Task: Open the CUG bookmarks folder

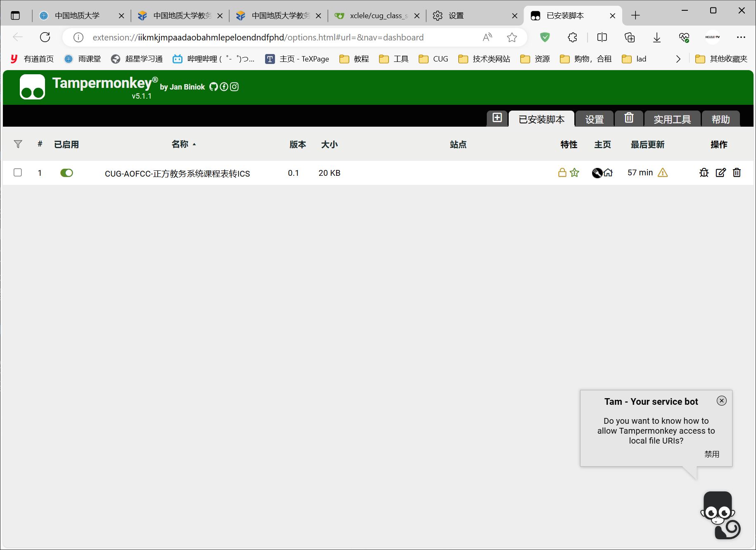Action: (434, 59)
